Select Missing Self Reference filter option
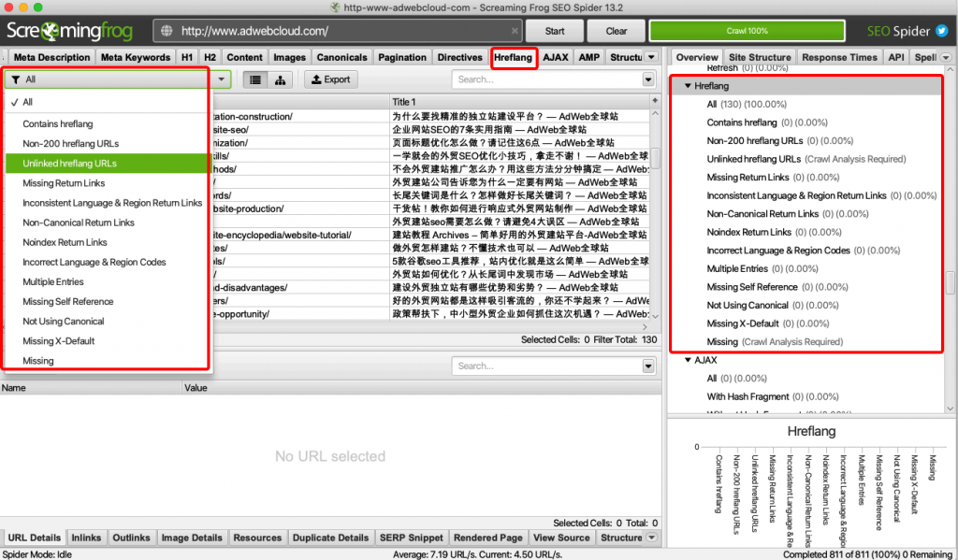 (107, 302)
